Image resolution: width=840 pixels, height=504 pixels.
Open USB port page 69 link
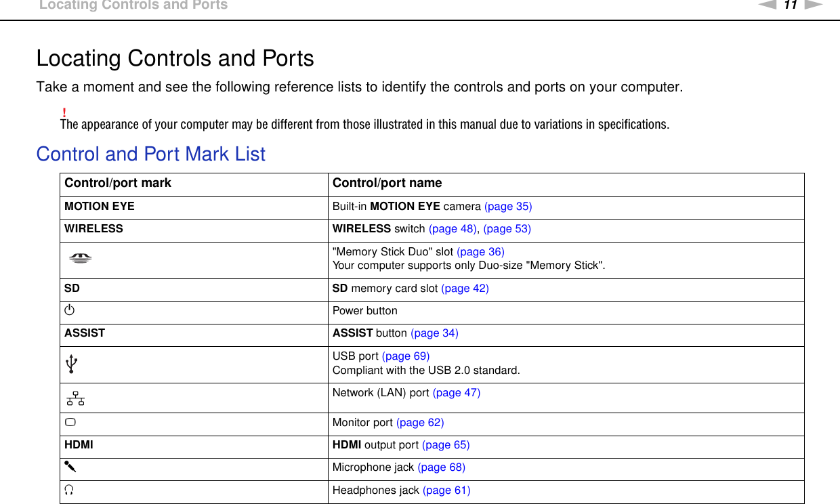406,356
